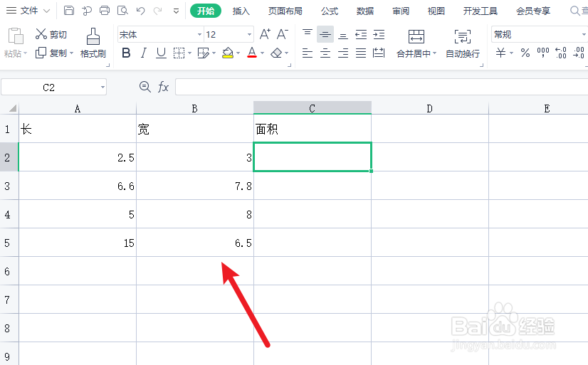Image resolution: width=588 pixels, height=365 pixels.
Task: Expand quick access toolbar customize arrow
Action: click(x=176, y=11)
